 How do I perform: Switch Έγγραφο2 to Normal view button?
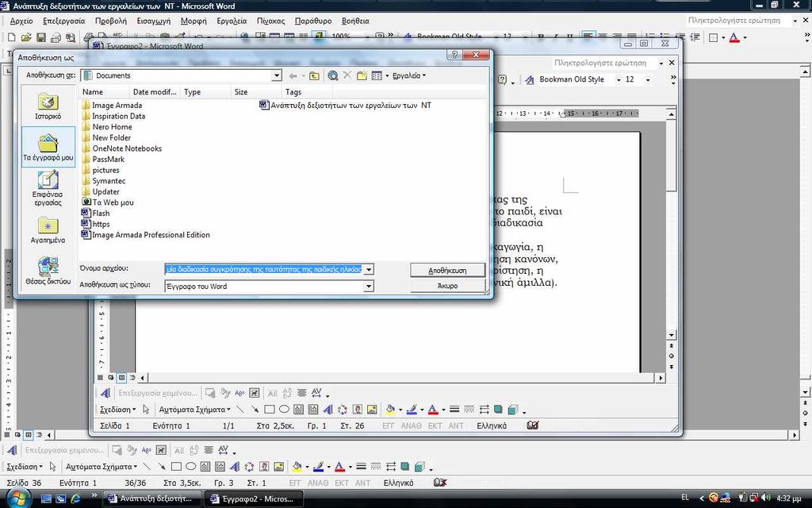[101, 377]
